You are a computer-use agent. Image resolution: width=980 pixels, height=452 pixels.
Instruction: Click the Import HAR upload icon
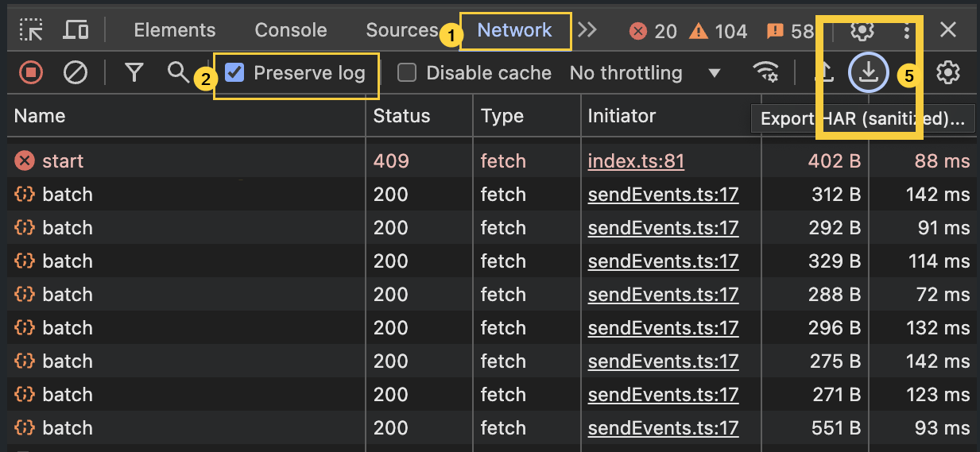click(826, 73)
